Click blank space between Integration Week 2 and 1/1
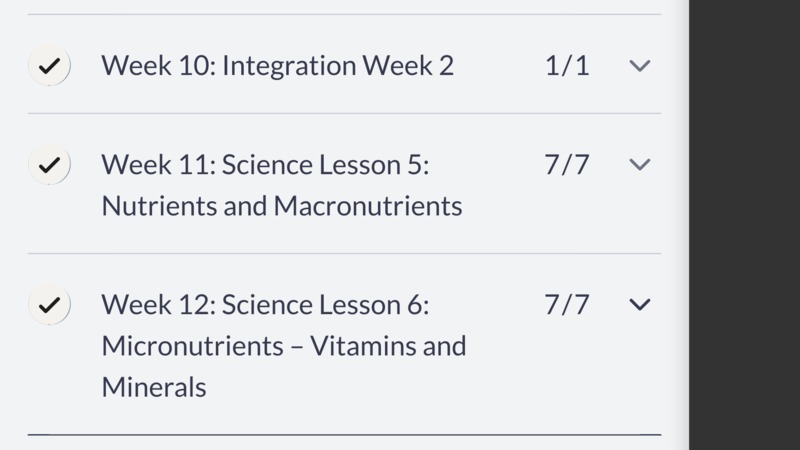Image resolution: width=800 pixels, height=450 pixels. point(498,65)
